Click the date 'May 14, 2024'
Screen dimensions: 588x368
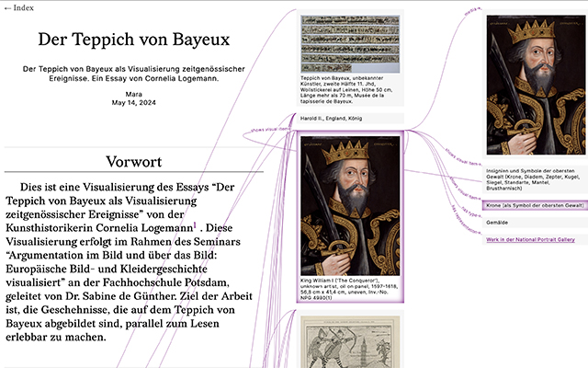click(x=134, y=102)
